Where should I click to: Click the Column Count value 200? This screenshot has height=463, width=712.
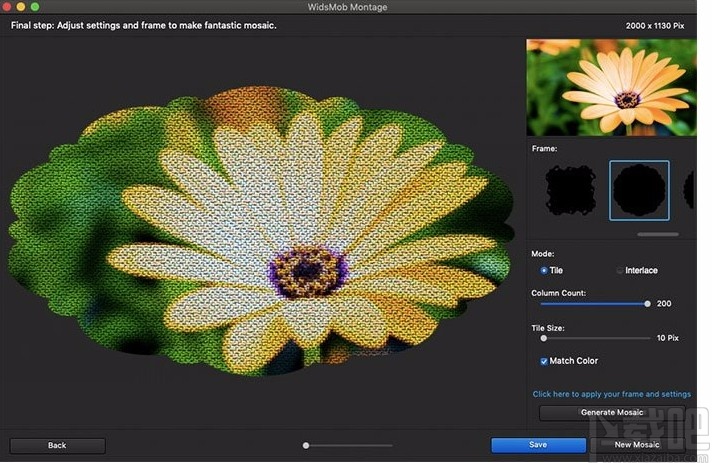pyautogui.click(x=664, y=304)
